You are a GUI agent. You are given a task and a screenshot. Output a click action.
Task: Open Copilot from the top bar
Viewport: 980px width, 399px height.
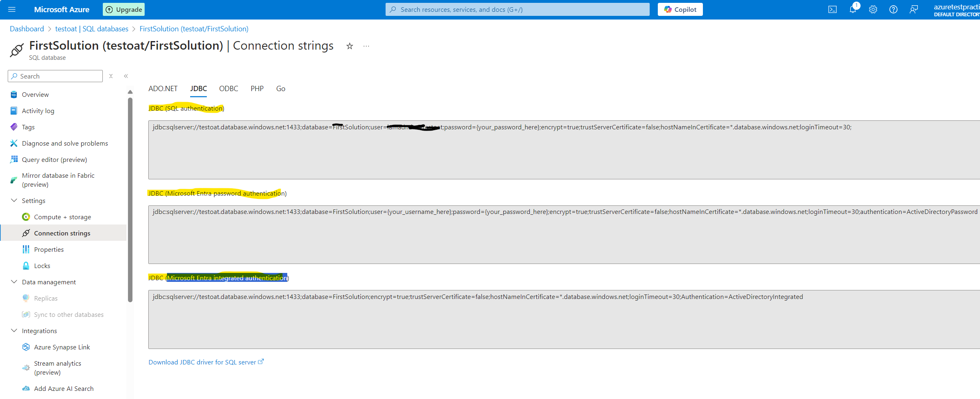tap(680, 9)
